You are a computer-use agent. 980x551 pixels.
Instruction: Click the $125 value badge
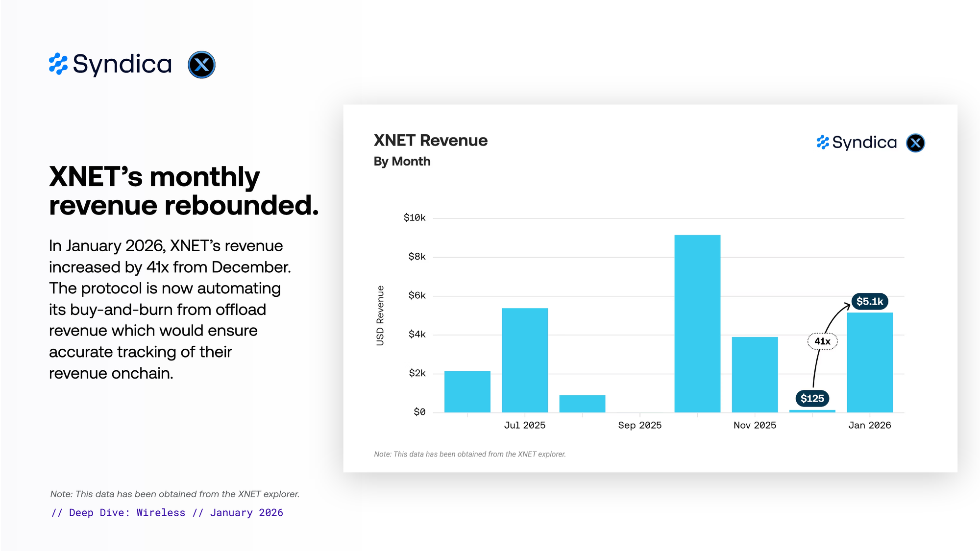812,398
